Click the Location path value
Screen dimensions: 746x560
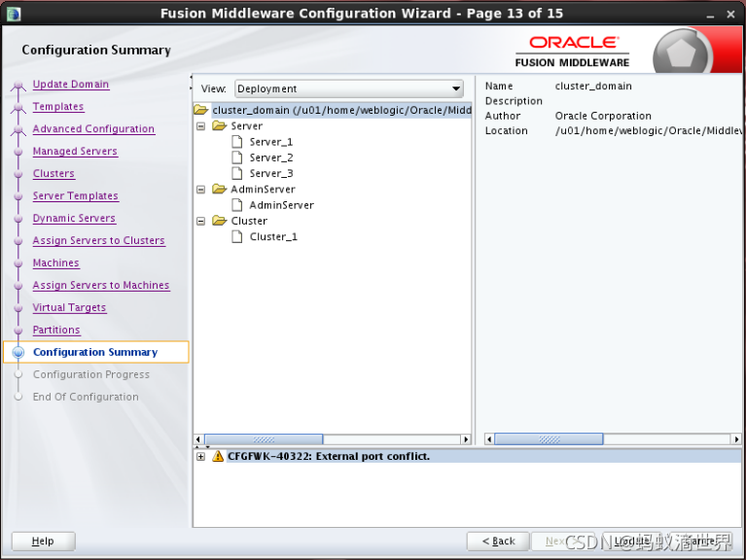(x=648, y=130)
